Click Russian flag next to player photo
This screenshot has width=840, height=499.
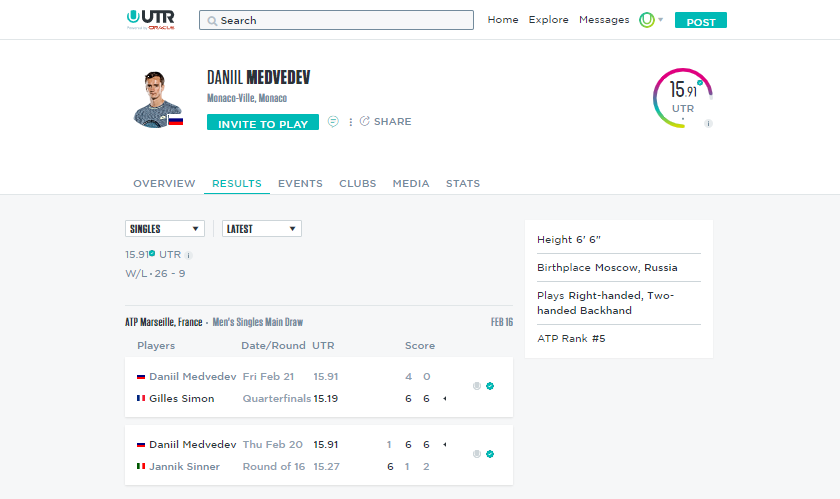coord(176,120)
